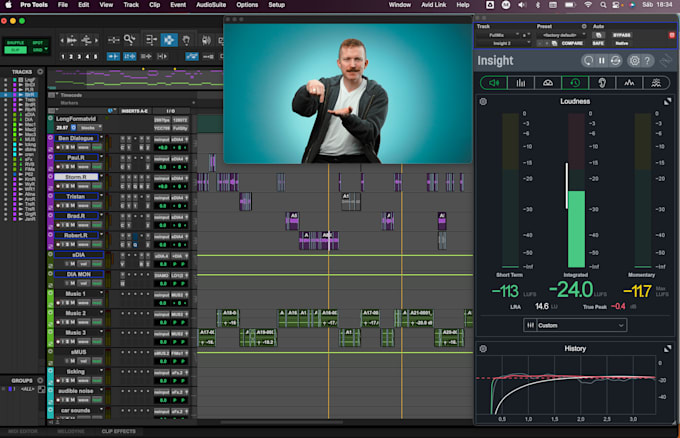
Task: Select the highlighted Selector tool
Action: click(x=169, y=40)
